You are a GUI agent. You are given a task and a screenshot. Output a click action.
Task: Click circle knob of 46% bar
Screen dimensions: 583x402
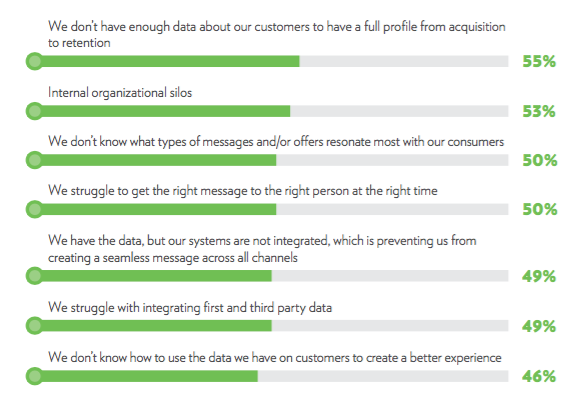(35, 376)
